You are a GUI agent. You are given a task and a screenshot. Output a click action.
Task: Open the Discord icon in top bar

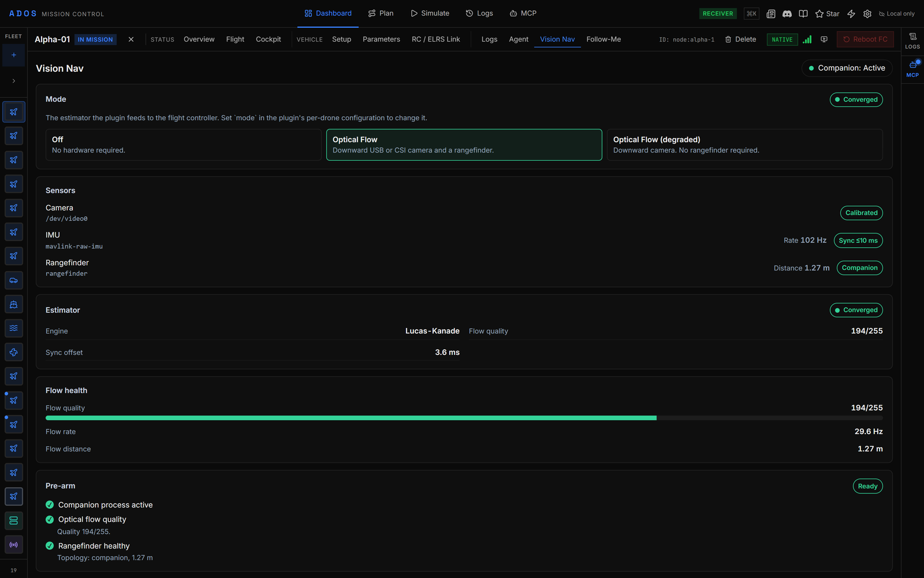pos(787,14)
